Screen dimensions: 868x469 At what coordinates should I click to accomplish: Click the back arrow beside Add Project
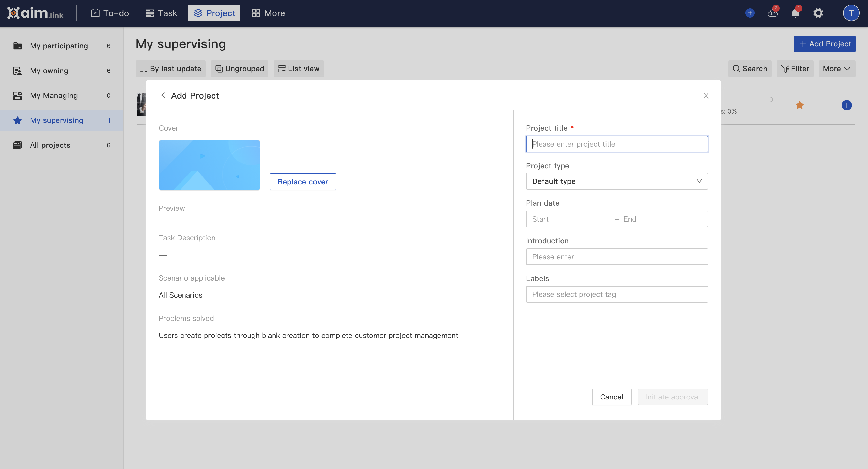[x=163, y=95]
